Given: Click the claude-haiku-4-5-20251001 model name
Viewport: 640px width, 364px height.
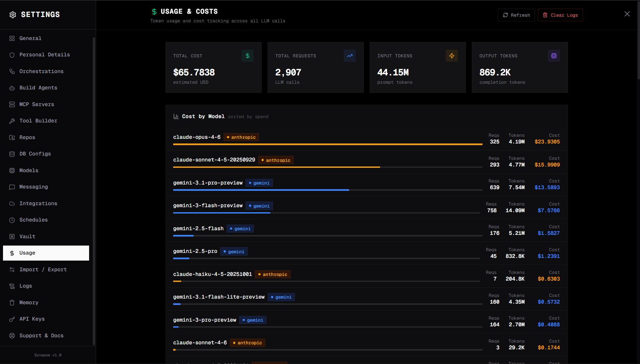Looking at the screenshot, I should 213,274.
